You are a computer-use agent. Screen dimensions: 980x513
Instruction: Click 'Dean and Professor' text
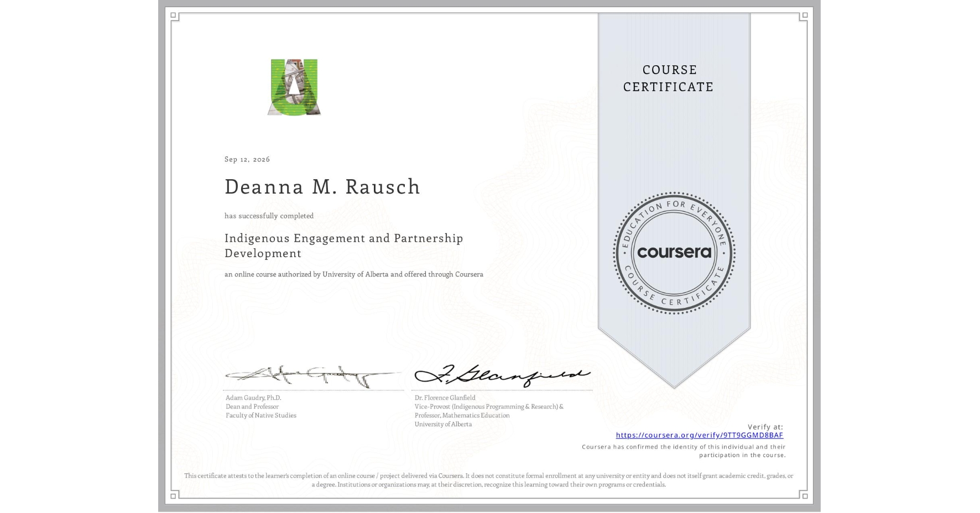pos(252,406)
